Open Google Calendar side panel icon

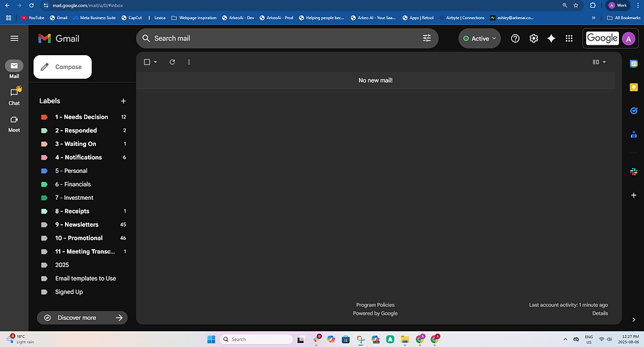(633, 64)
